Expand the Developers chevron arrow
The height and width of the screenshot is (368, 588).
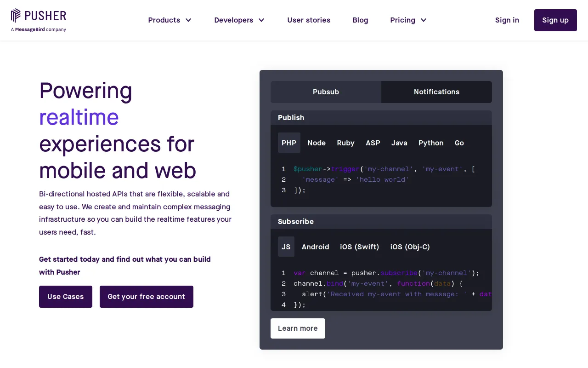(x=261, y=20)
